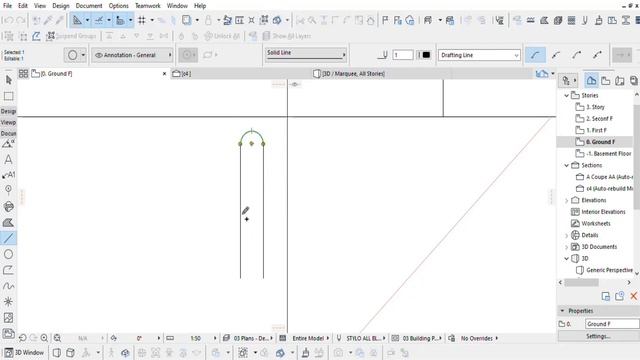
Task: Toggle the guide lines button in toolbar
Action: coord(78,20)
